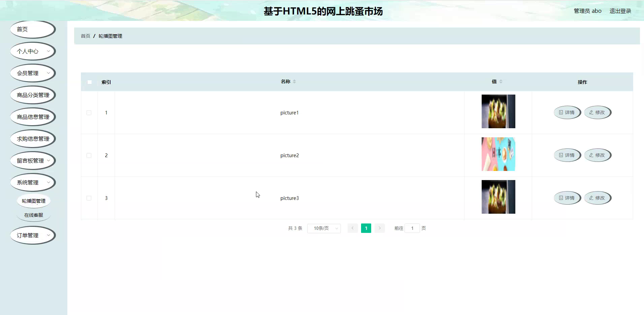Check the checkbox for row picture3
The height and width of the screenshot is (315, 644).
[89, 198]
